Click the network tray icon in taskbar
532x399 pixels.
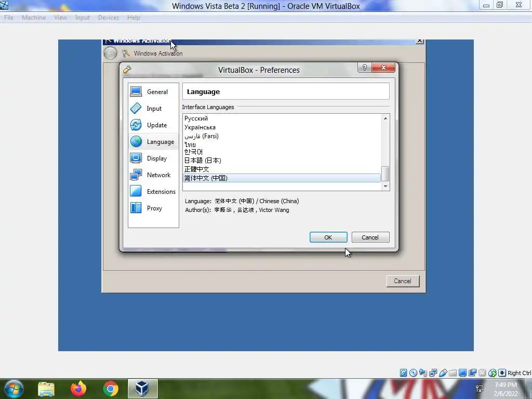click(480, 389)
